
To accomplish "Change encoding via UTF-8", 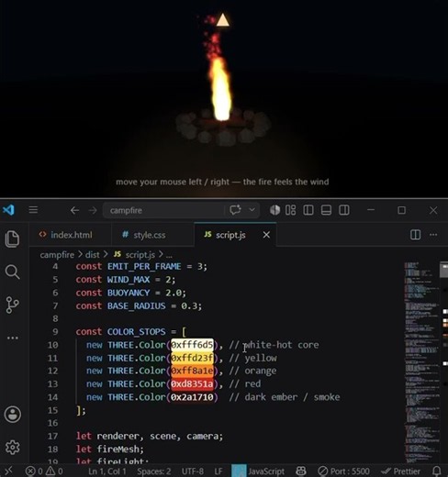I will point(193,471).
